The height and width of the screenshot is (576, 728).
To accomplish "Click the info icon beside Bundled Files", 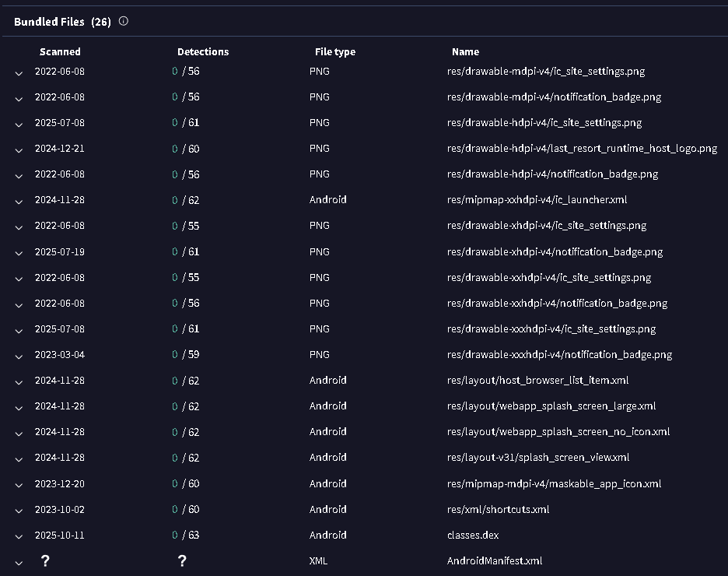I will pyautogui.click(x=123, y=22).
